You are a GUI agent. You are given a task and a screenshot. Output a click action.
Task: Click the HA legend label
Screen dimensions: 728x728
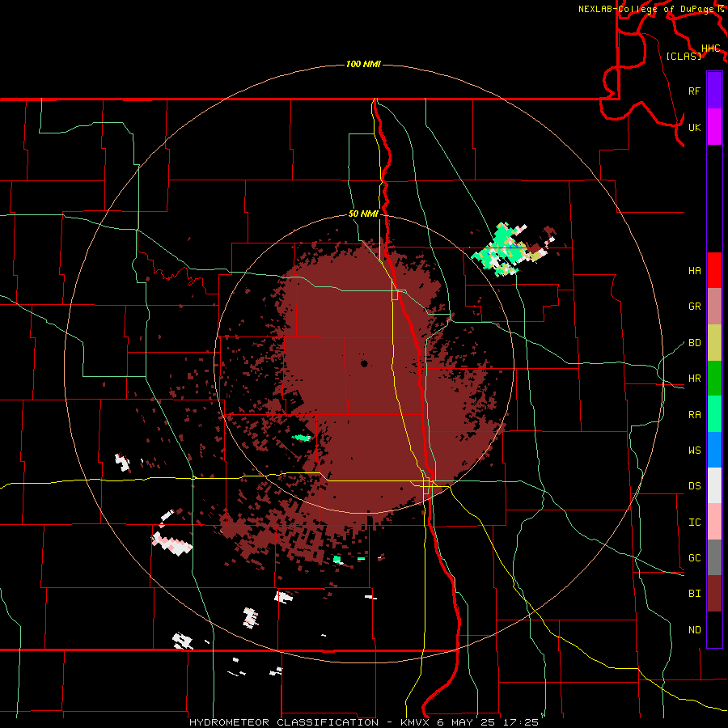[695, 271]
